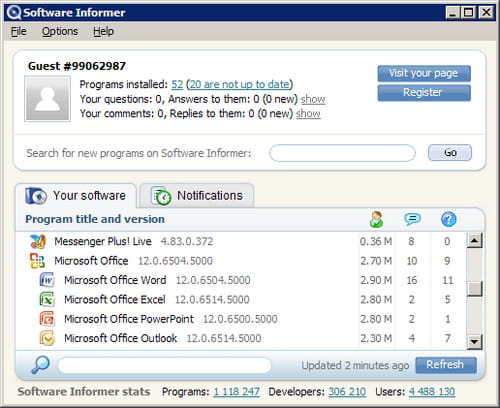Click the program list scroll down arrow
500x408 pixels.
pyautogui.click(x=474, y=342)
